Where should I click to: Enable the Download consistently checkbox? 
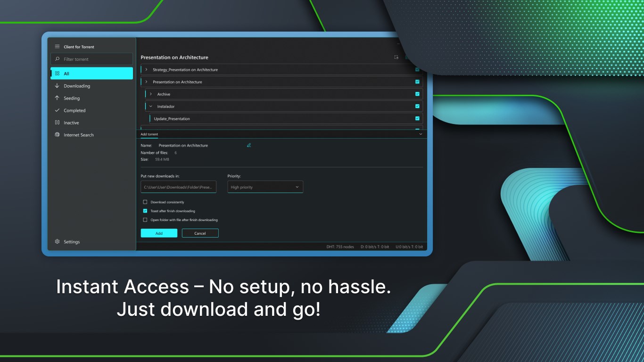tap(146, 202)
